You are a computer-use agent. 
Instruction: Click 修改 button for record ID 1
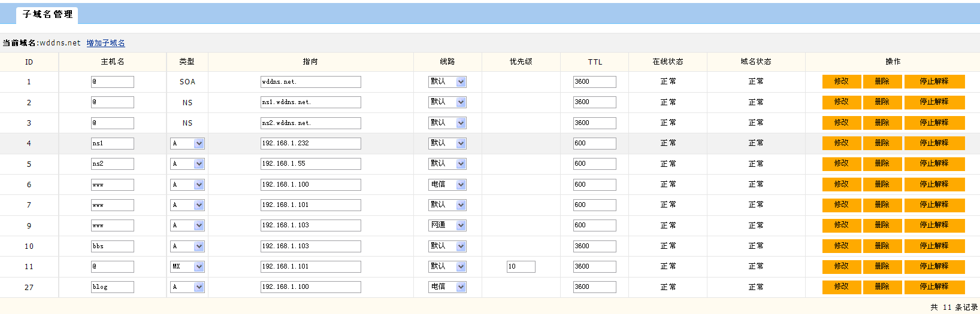pyautogui.click(x=842, y=81)
